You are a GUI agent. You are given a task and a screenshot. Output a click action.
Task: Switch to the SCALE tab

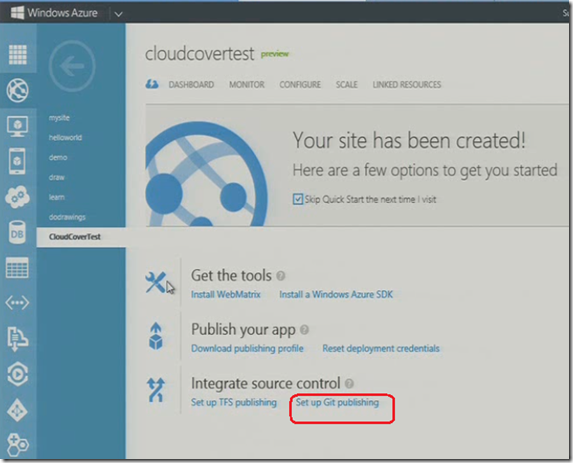[x=346, y=84]
